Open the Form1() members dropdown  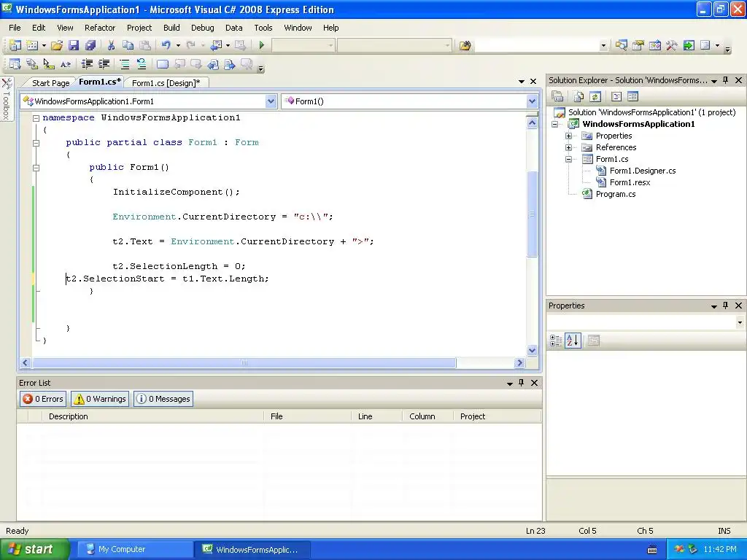pyautogui.click(x=532, y=101)
